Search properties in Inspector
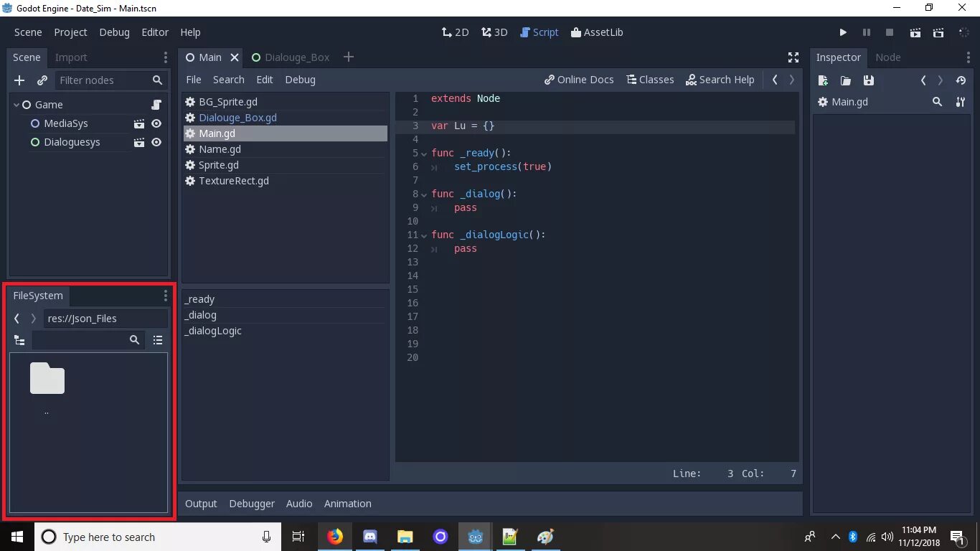The image size is (980, 551). click(x=937, y=102)
